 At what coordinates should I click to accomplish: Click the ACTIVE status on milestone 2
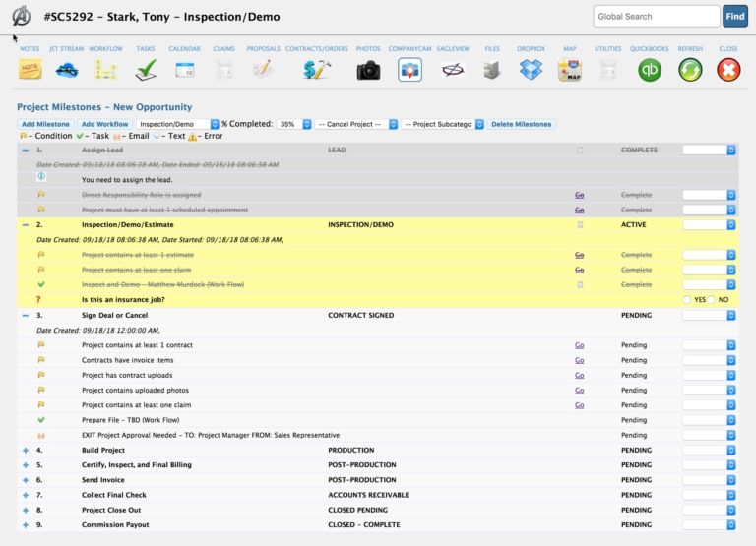[634, 225]
